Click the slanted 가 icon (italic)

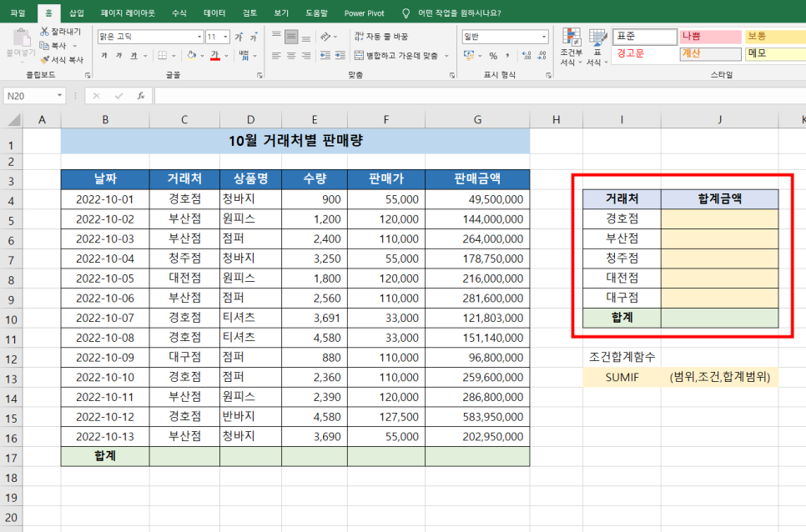coord(118,56)
